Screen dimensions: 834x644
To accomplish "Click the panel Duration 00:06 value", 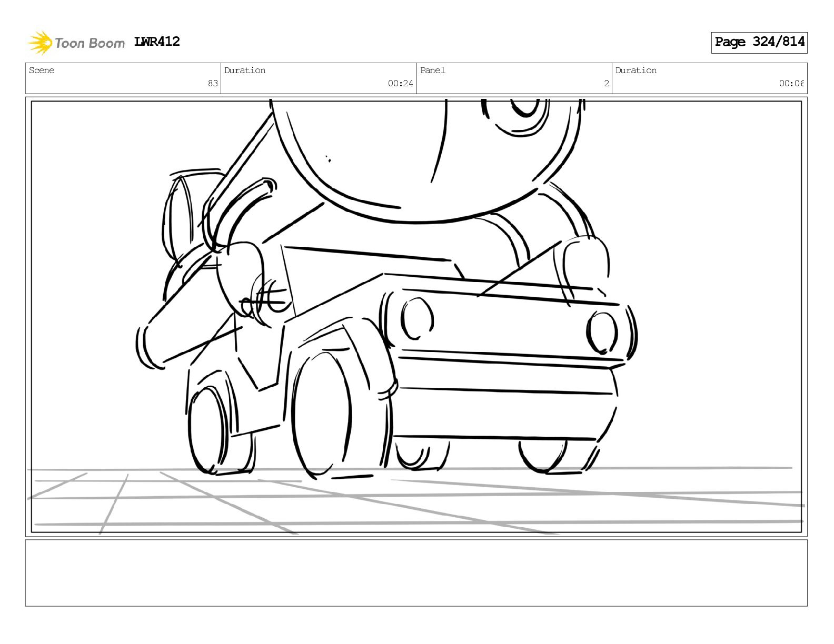I will point(791,83).
